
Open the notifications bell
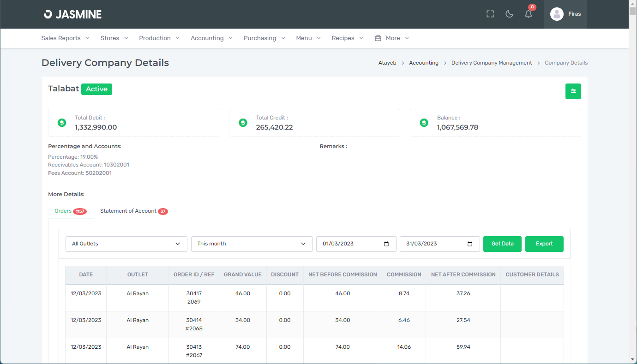pyautogui.click(x=529, y=14)
